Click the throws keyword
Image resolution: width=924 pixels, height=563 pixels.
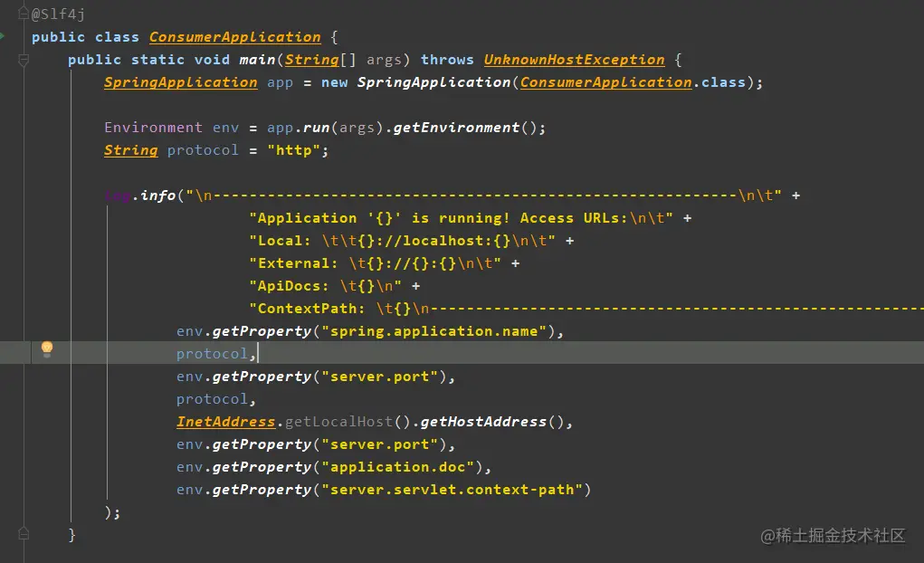click(447, 60)
